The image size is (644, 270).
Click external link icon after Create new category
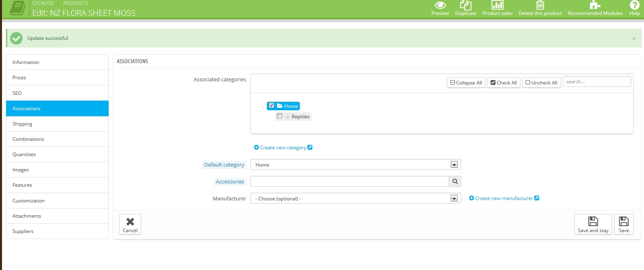[310, 147]
